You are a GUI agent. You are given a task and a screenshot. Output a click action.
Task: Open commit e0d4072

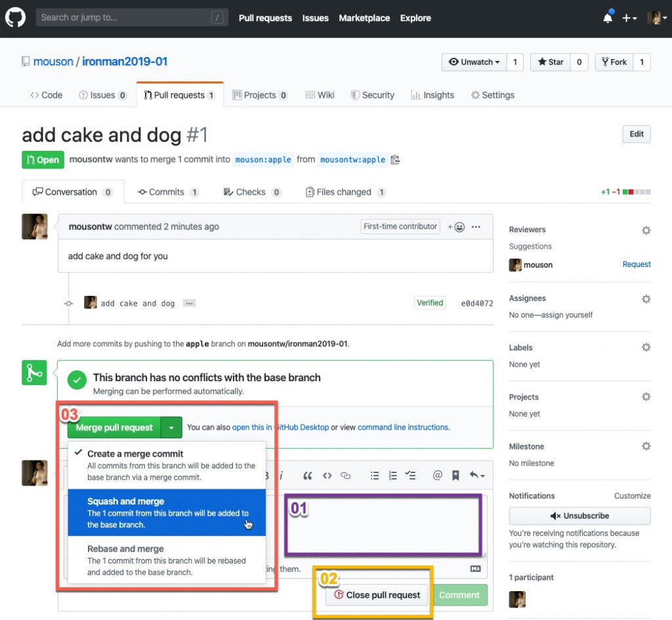pos(477,303)
